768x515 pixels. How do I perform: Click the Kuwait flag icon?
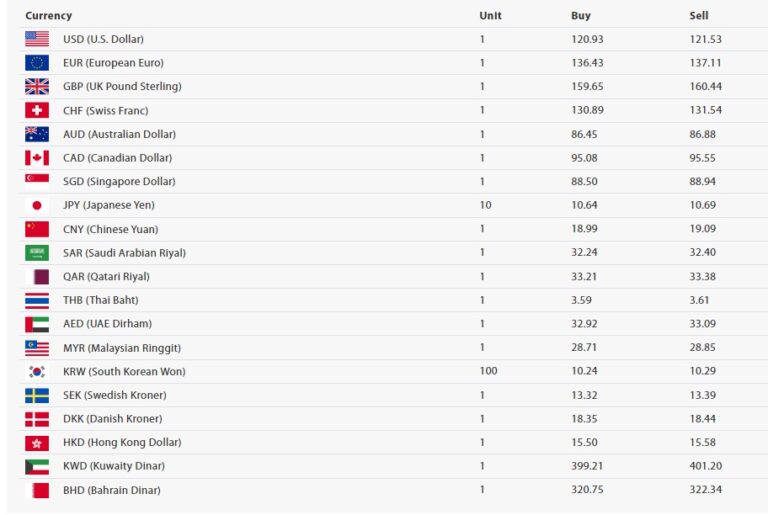click(37, 466)
